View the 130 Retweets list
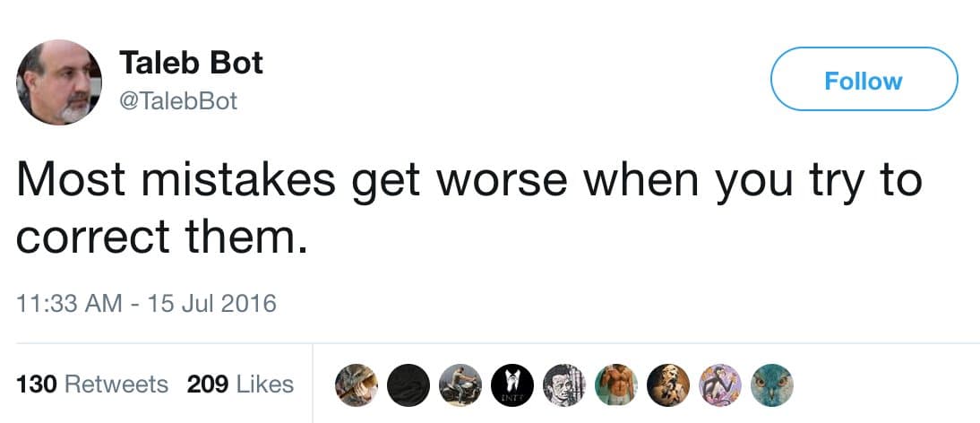980x423 pixels. click(92, 384)
